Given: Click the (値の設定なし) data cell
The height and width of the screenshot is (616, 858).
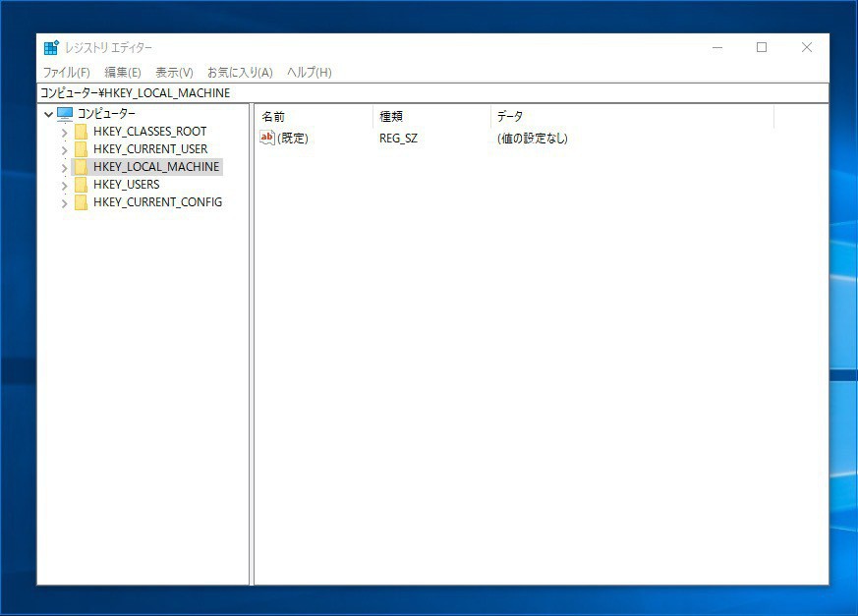Looking at the screenshot, I should pyautogui.click(x=533, y=139).
